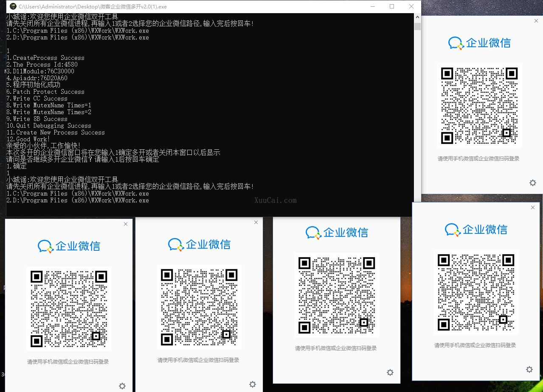
Task: Open settings gear in rightmost bottom login window
Action: coord(529,370)
